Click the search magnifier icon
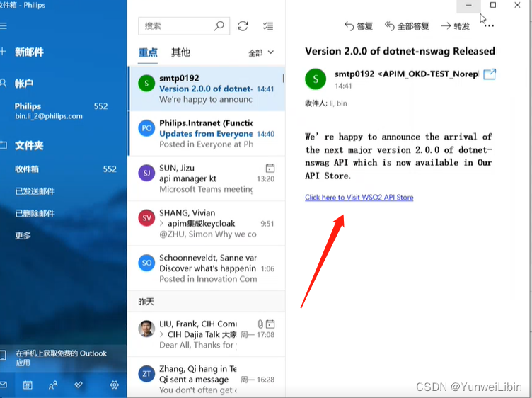This screenshot has width=532, height=398. tap(219, 25)
